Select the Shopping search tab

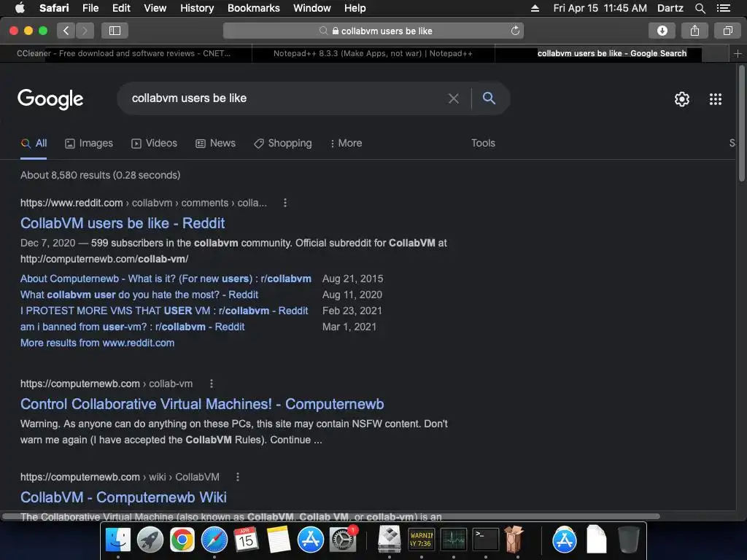click(x=283, y=144)
